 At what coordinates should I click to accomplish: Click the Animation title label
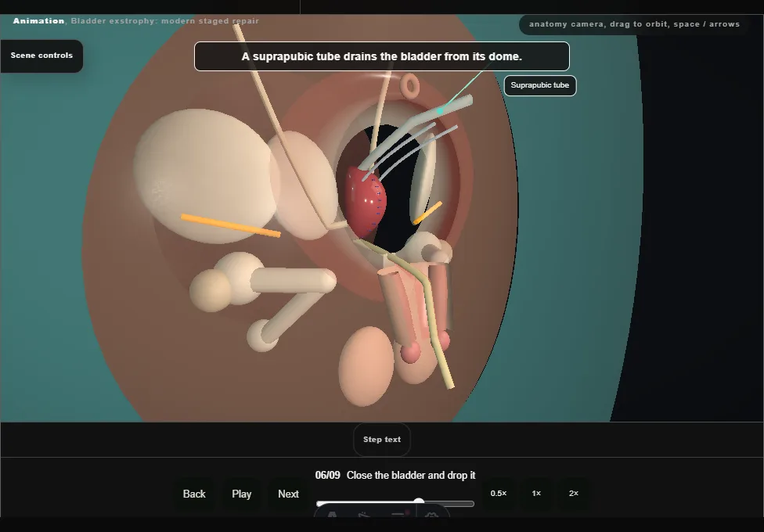pyautogui.click(x=38, y=21)
